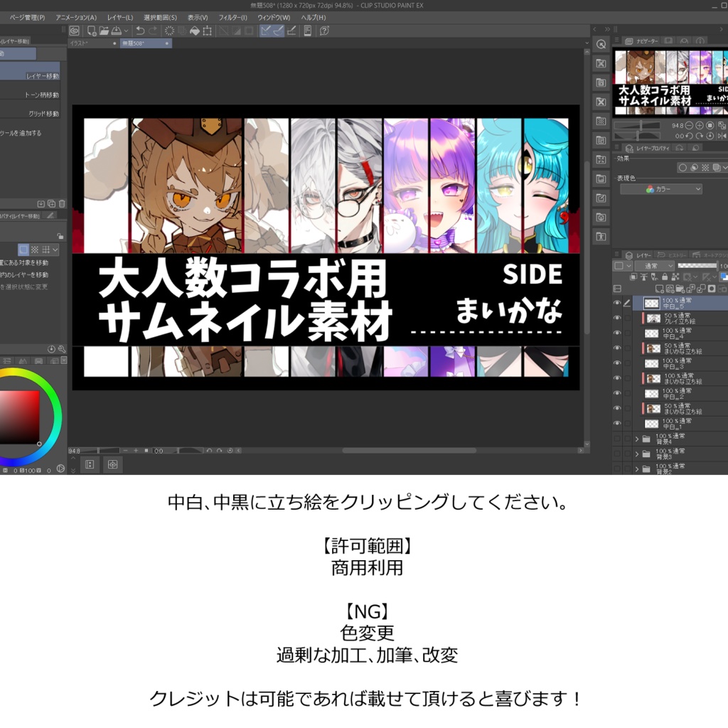Open the save icon dropdown arrow
Screen dimensions: 728x728
pyautogui.click(x=127, y=31)
